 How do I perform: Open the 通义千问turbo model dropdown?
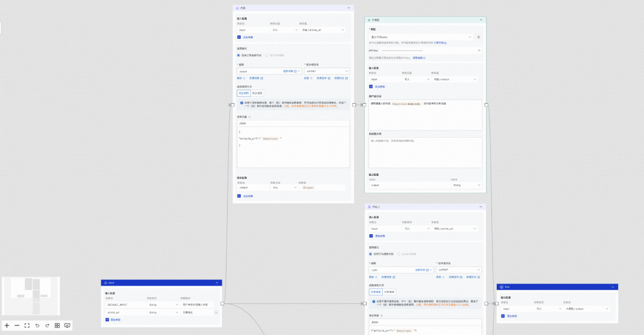point(420,37)
